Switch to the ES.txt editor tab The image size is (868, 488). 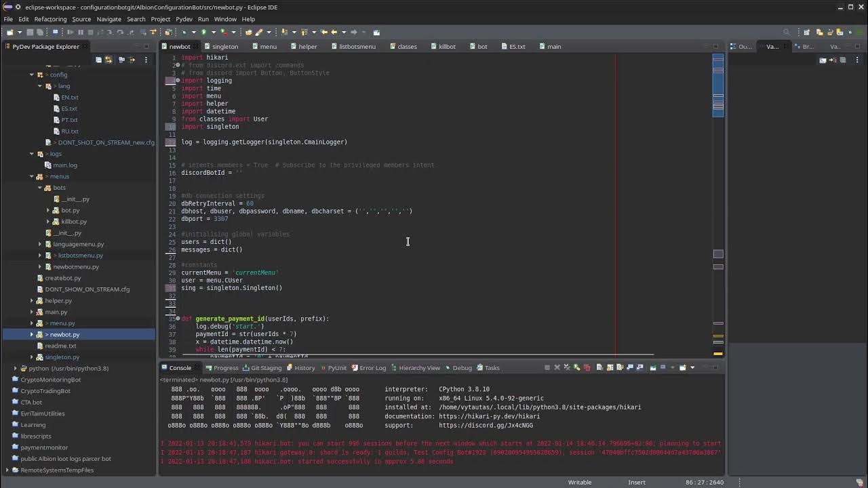(x=513, y=47)
